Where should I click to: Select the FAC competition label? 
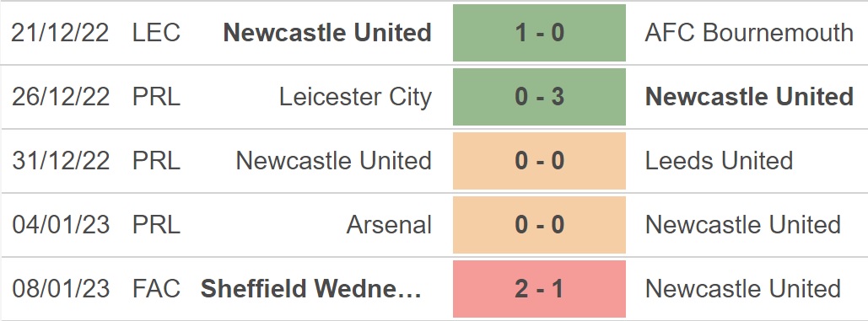click(x=157, y=289)
